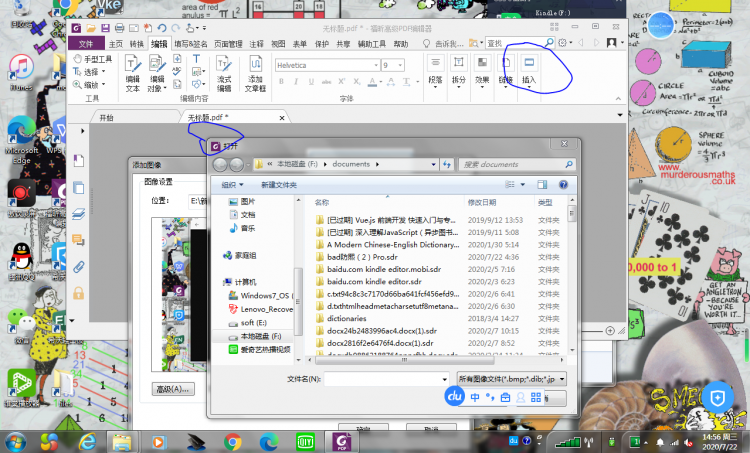Select the 编辑文本 edit text tool
750x453 pixels.
(132, 73)
